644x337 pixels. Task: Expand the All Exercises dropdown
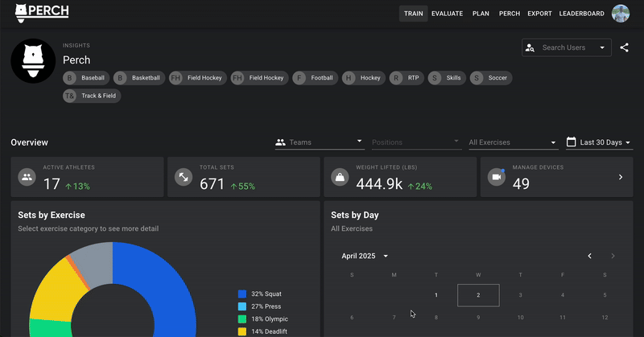[513, 142]
